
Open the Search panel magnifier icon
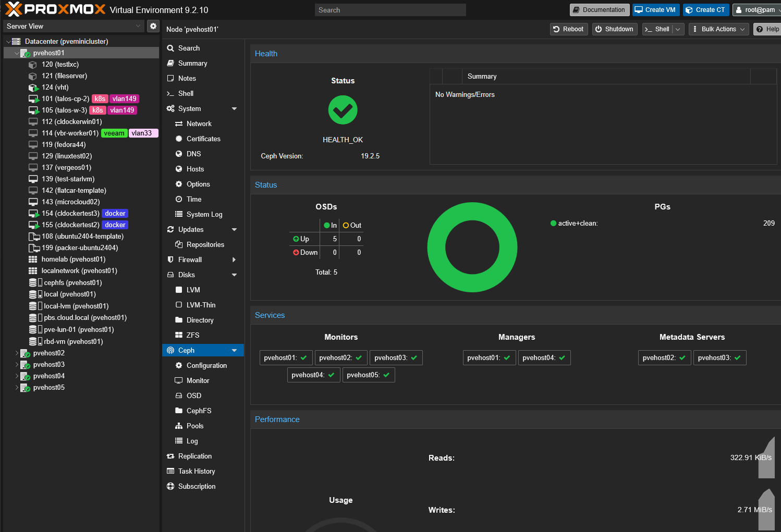point(170,48)
